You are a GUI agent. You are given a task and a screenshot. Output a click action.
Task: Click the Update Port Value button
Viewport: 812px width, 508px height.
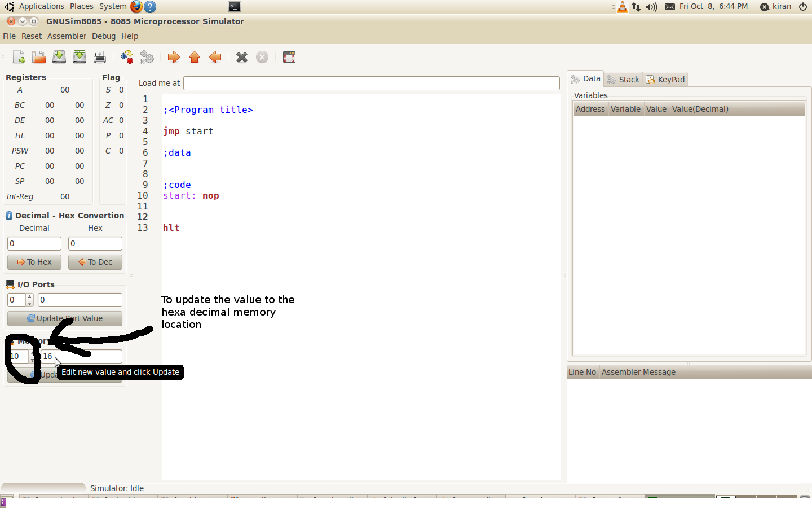[65, 318]
